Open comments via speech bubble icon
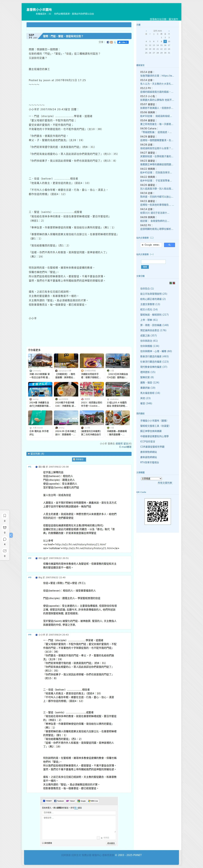Image resolution: width=203 pixels, height=868 pixels. [x=5, y=539]
